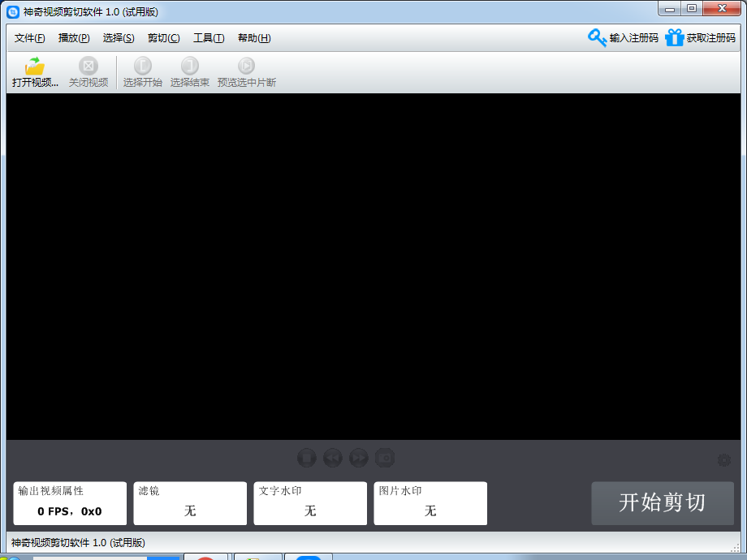The image size is (747, 560).
Task: Take a snapshot with the camera button
Action: [x=385, y=458]
